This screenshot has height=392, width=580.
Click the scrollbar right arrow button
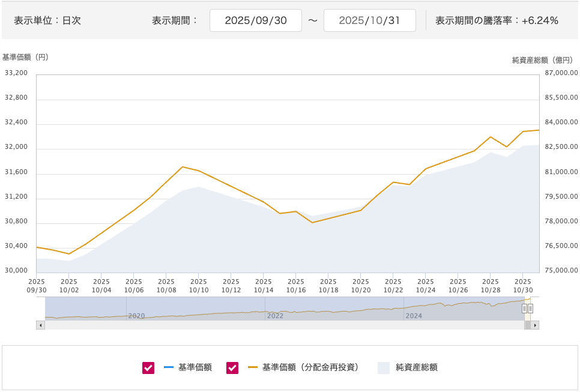click(535, 325)
